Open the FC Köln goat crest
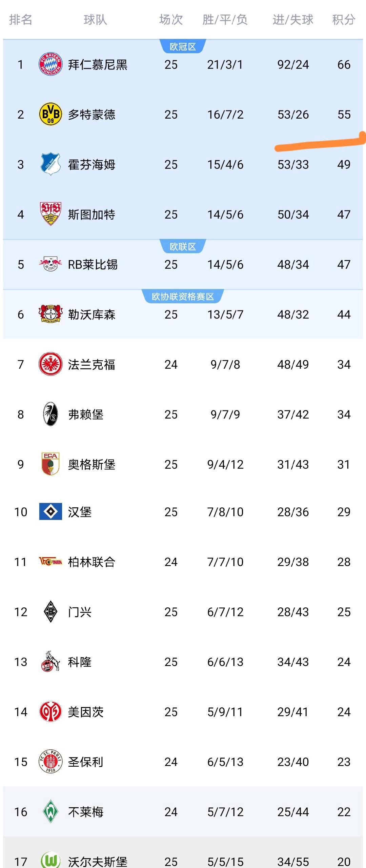The height and width of the screenshot is (868, 366). (x=50, y=662)
